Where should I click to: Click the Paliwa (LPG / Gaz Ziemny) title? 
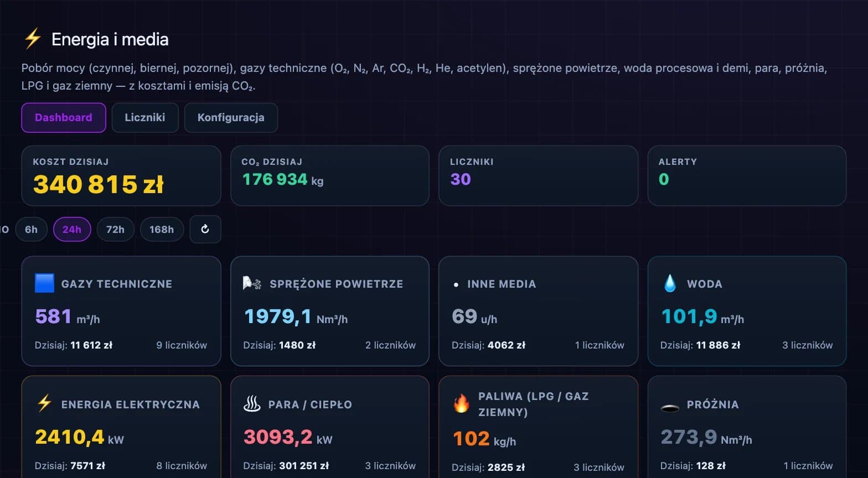[534, 404]
